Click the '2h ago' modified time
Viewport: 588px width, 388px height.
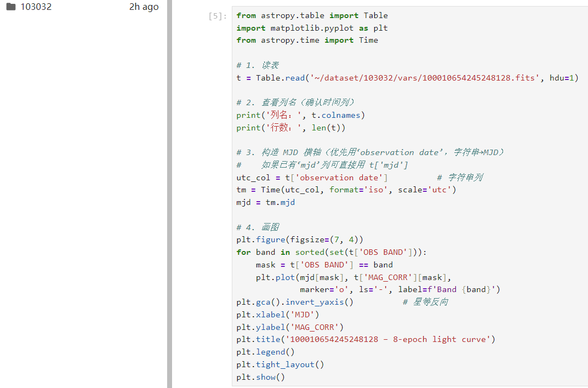(144, 7)
